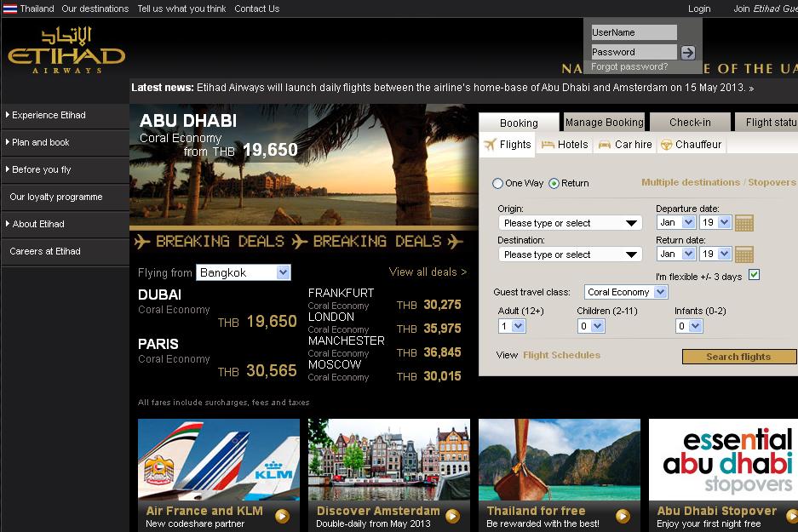Click Join Etihad Guest link
This screenshot has height=532, width=798.
point(766,9)
